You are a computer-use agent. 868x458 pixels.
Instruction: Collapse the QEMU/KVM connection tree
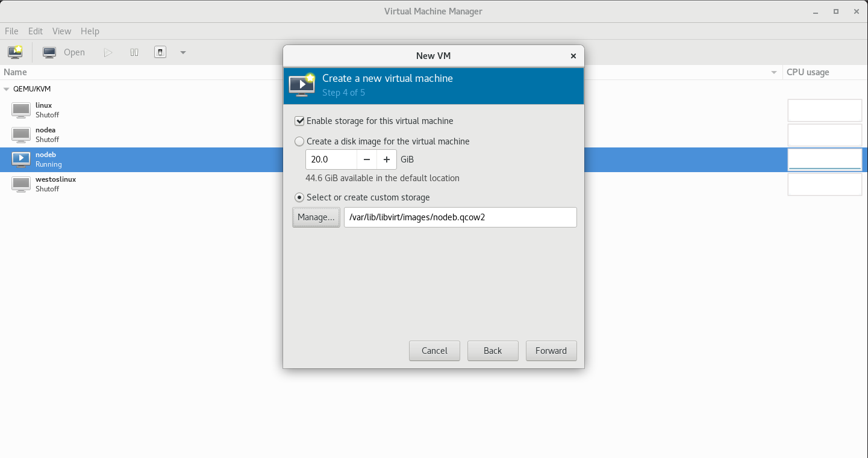[7, 89]
